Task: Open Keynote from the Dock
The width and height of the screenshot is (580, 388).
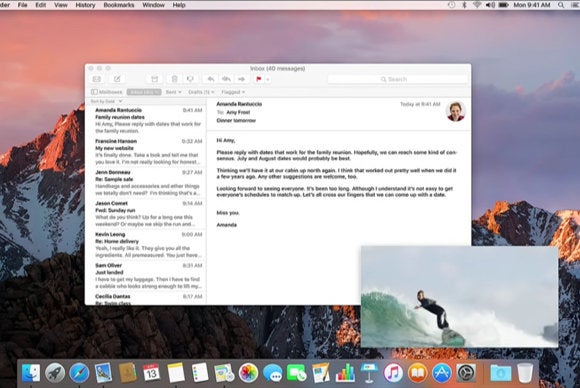Action: coord(369,372)
